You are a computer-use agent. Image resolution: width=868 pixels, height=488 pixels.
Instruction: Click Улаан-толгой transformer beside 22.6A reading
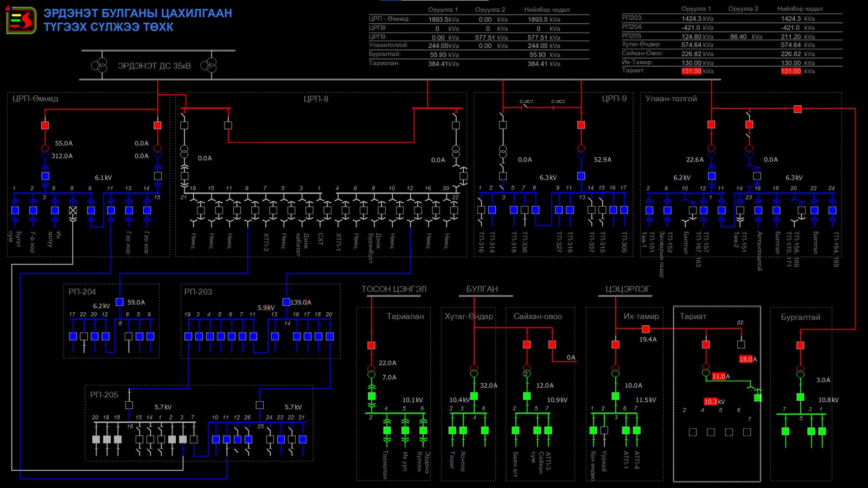(x=711, y=151)
